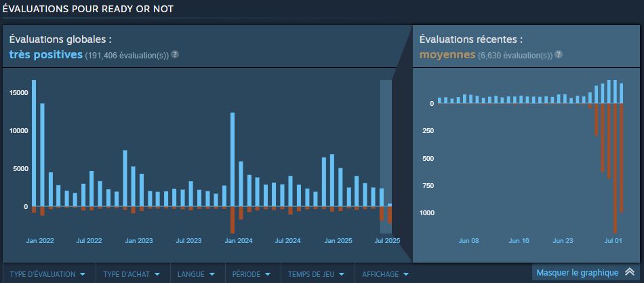Click help icon beside global evaluations count

[175, 54]
